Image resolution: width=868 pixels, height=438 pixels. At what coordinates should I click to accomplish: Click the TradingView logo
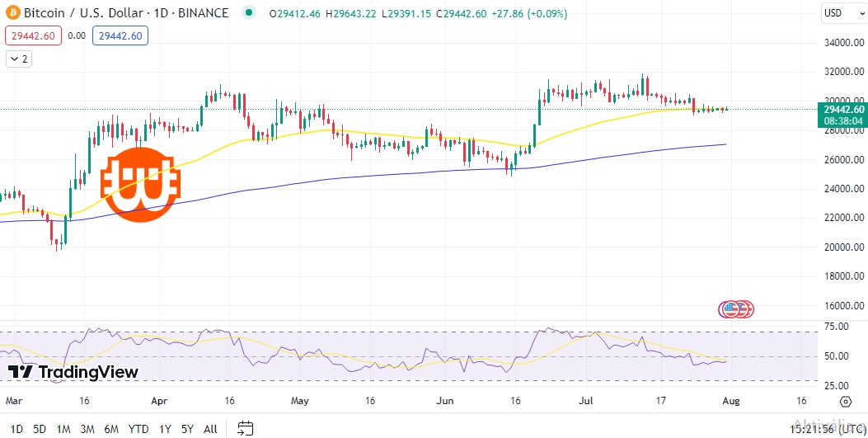pyautogui.click(x=73, y=372)
